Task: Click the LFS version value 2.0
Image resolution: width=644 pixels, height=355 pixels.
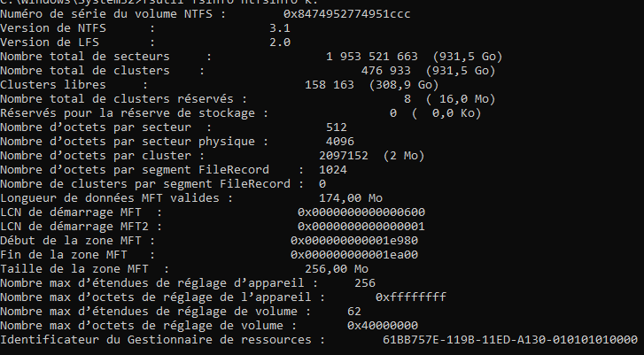Action: (280, 42)
